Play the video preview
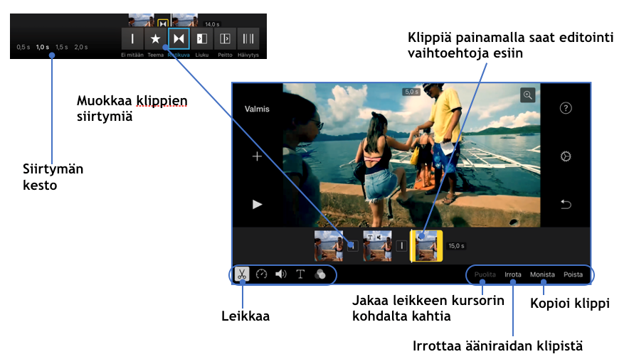The height and width of the screenshot is (364, 629). click(257, 204)
